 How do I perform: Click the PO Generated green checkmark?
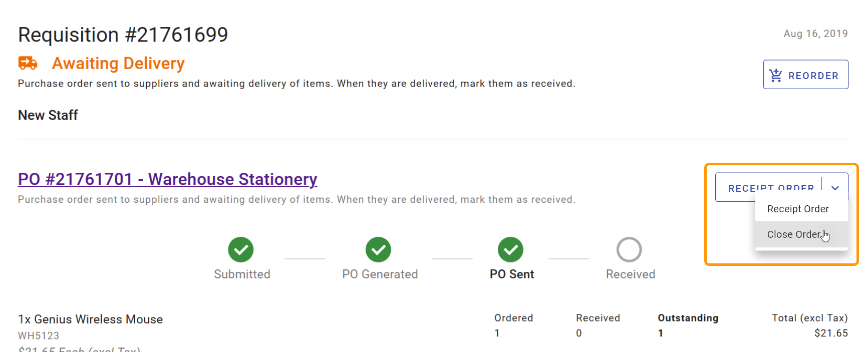(x=378, y=249)
